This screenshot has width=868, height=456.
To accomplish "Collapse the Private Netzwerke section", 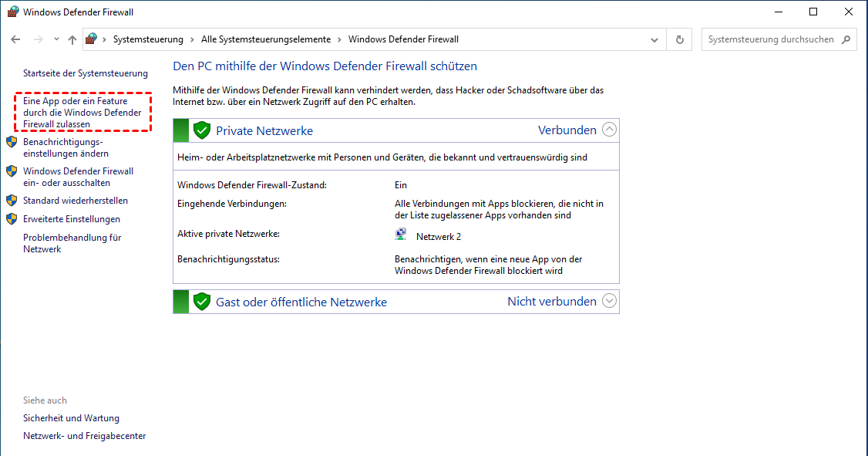I will click(609, 130).
